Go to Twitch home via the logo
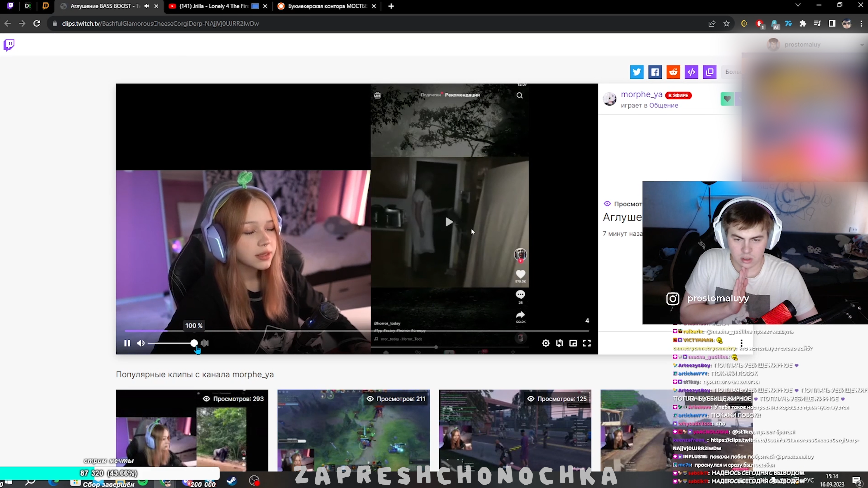The height and width of the screenshot is (488, 868). pos(9,45)
